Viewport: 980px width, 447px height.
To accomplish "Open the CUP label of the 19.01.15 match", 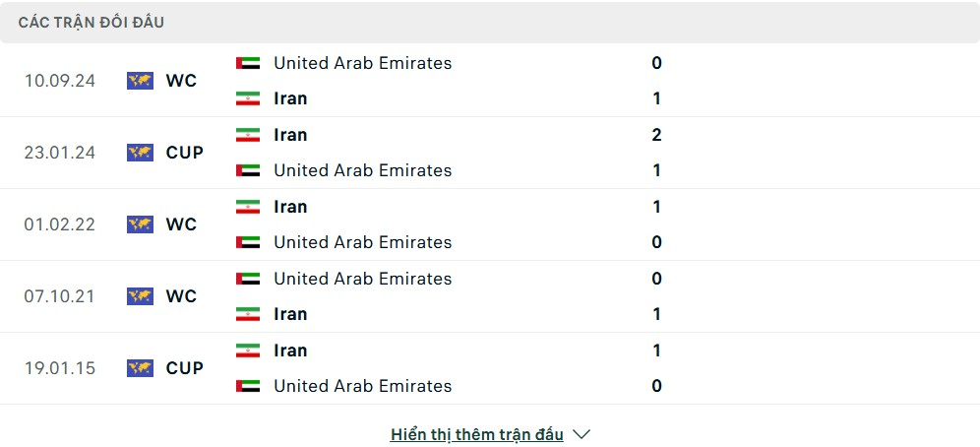I will click(x=184, y=368).
